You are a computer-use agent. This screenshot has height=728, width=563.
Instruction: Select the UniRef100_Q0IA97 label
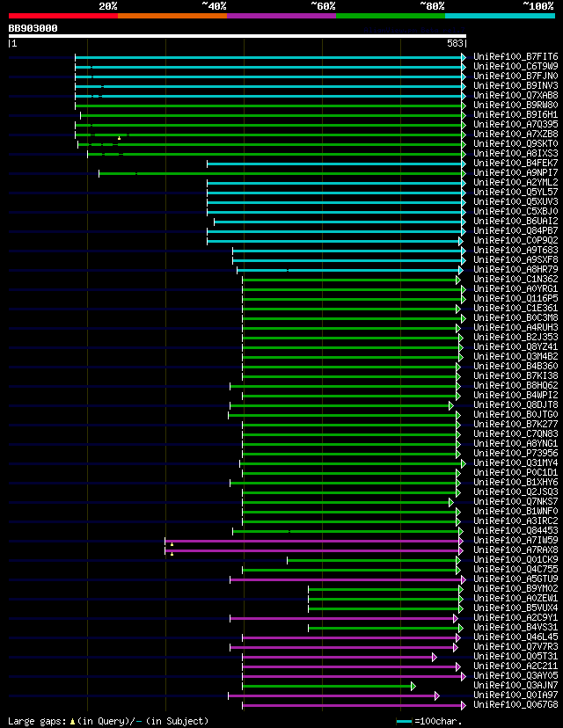(515, 695)
